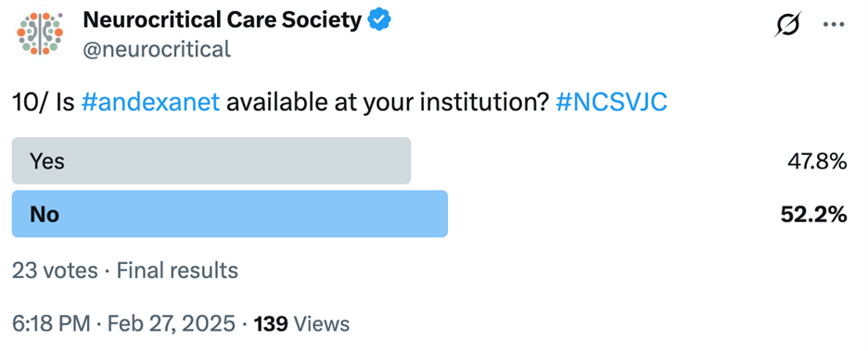Click the Final results label

tap(177, 270)
